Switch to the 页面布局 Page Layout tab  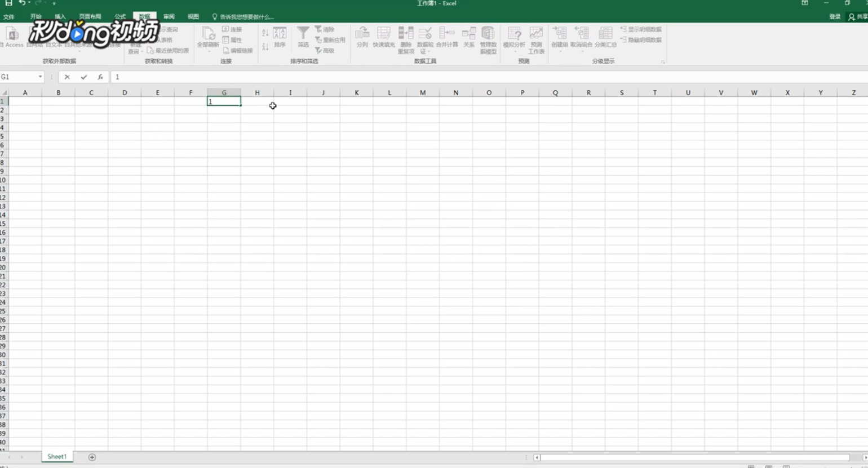coord(90,17)
